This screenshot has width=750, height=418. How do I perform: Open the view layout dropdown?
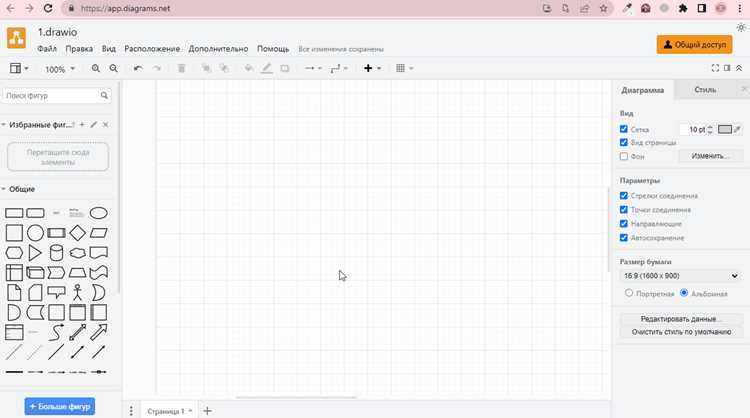click(x=19, y=68)
